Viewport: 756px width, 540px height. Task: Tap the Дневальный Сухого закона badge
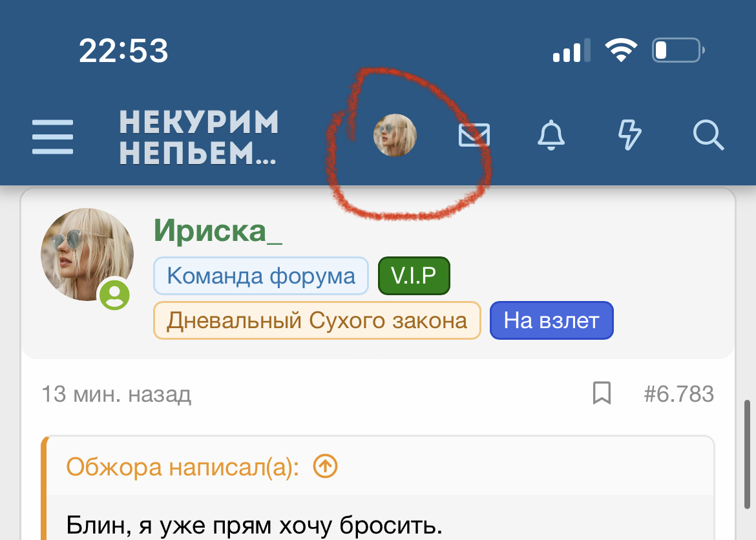[317, 320]
